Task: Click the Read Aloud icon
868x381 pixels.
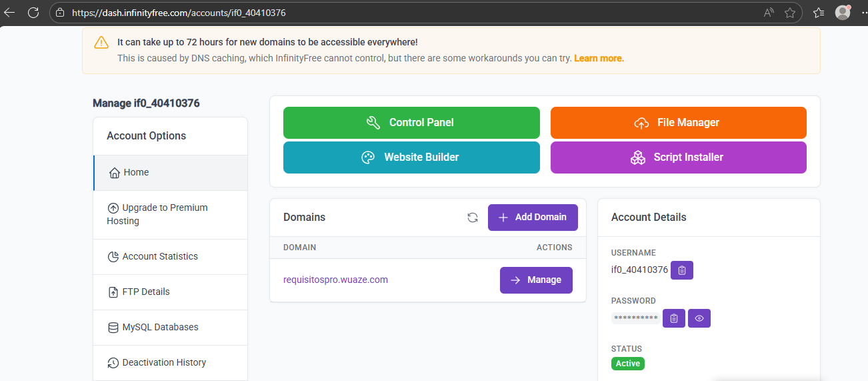Action: coord(769,13)
